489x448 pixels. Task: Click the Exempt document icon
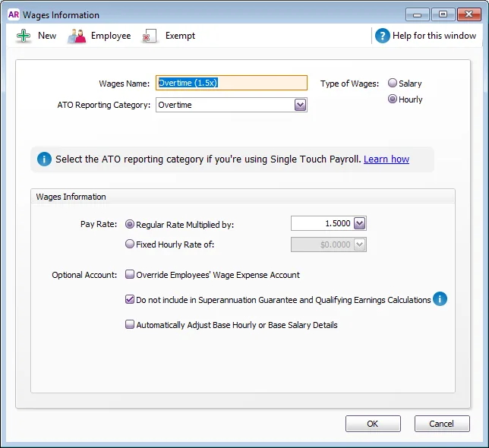[x=150, y=36]
